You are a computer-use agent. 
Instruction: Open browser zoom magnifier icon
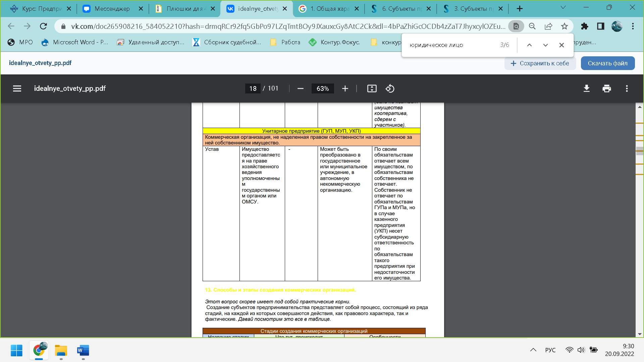(x=532, y=26)
